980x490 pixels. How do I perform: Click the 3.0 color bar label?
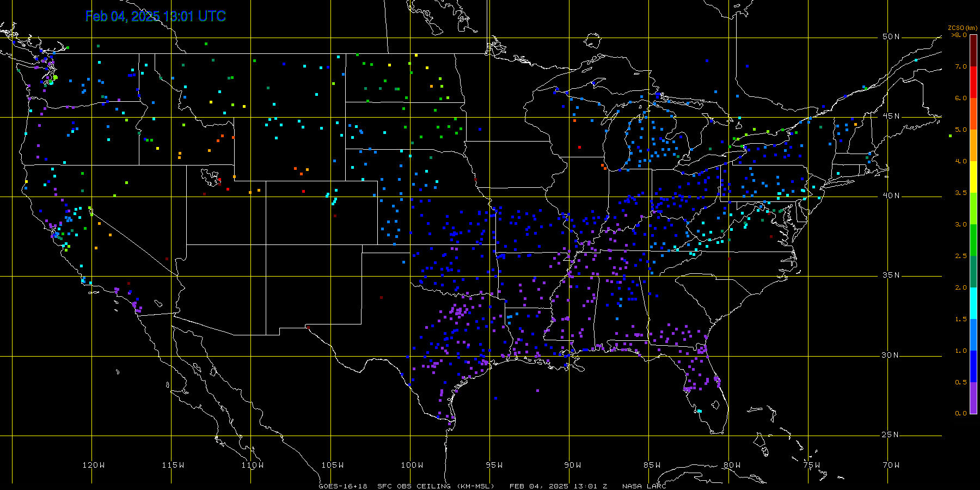pos(961,224)
